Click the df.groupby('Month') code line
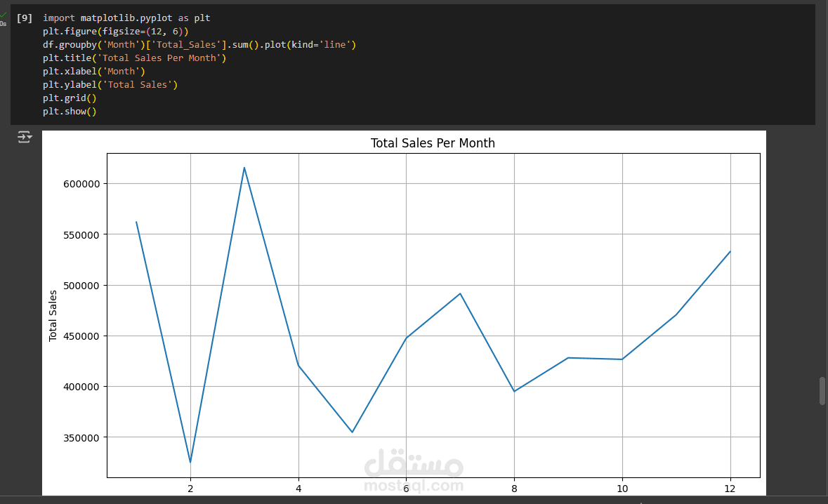This screenshot has height=504, width=828. [199, 45]
